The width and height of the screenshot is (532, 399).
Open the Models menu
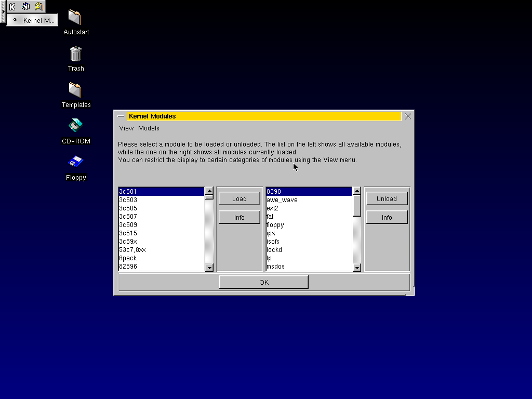(149, 128)
